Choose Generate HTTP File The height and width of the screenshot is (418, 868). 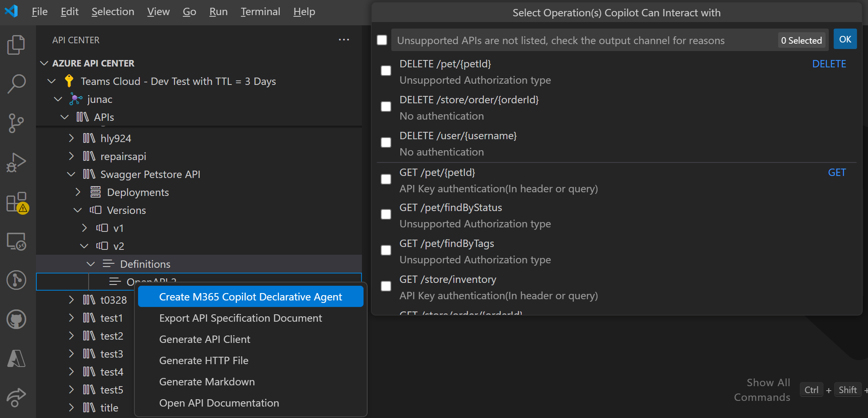coord(251,360)
